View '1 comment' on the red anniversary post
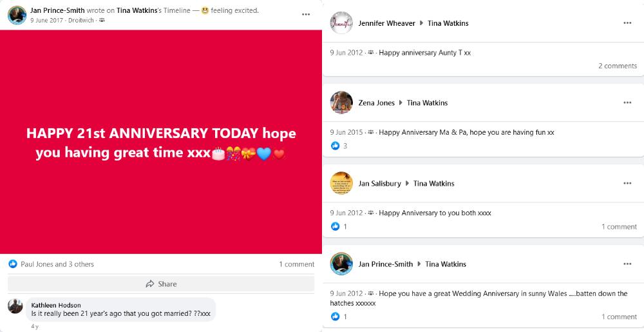Screen dimensions: 644x332 pos(296,264)
